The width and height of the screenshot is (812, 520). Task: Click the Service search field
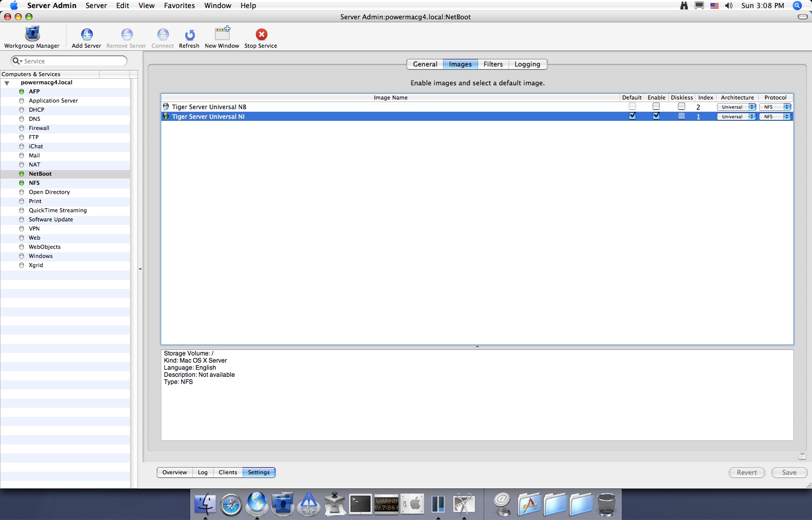point(69,61)
